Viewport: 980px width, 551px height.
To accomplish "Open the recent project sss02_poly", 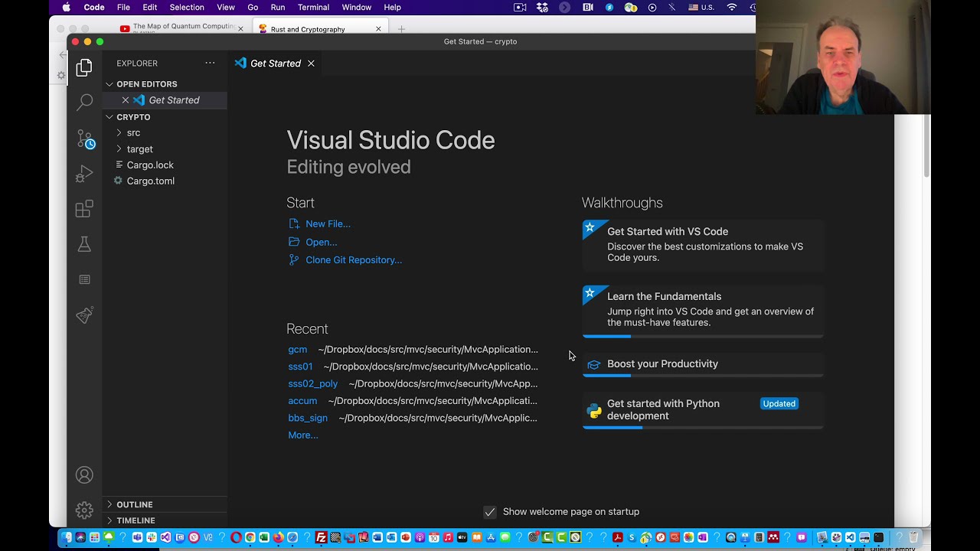I will pos(312,384).
